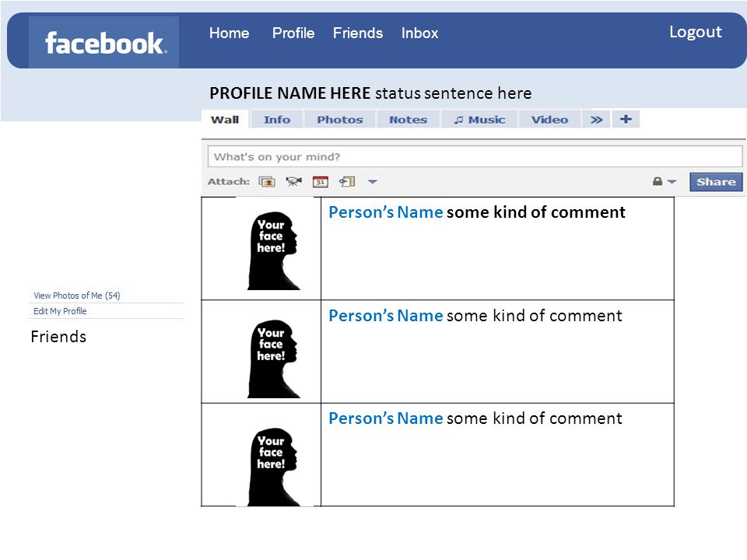Open more attachment options arrow
Image resolution: width=747 pixels, height=560 pixels.
click(373, 181)
